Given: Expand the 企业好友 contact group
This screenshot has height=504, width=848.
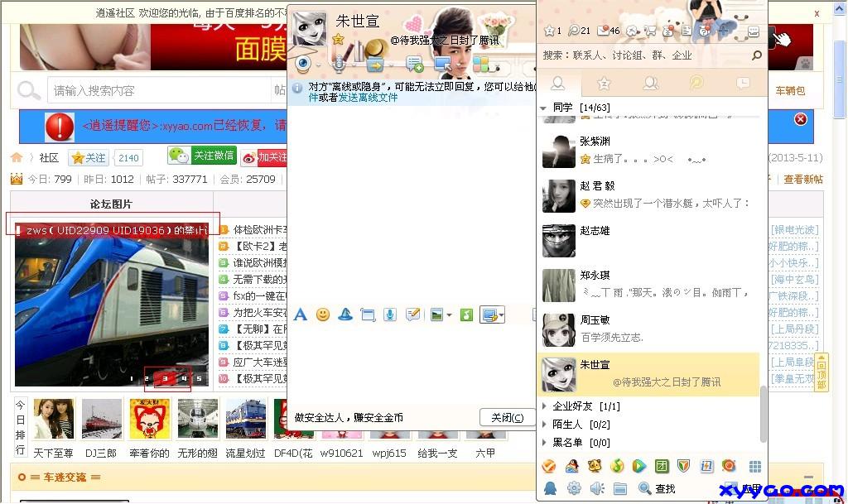Looking at the screenshot, I should point(544,406).
